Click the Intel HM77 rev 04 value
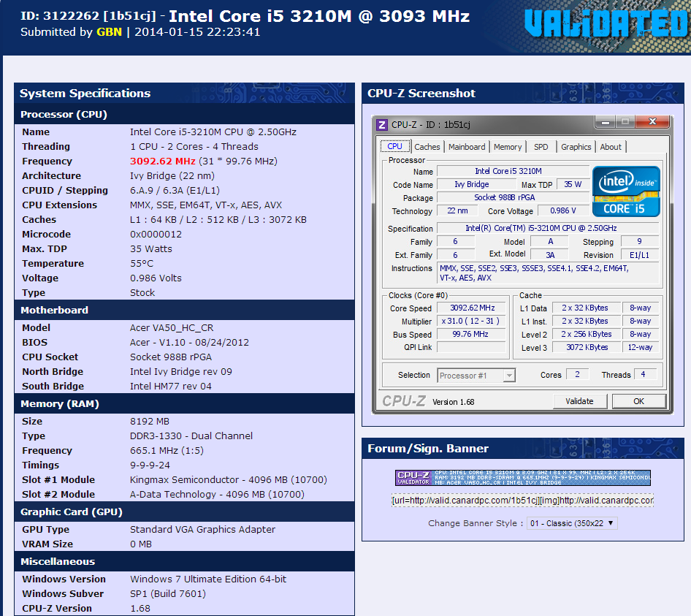 pos(170,387)
